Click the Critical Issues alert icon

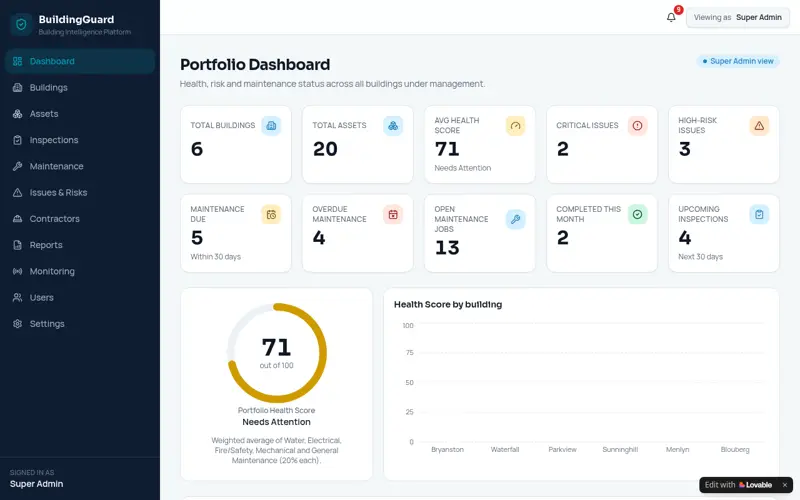pos(637,126)
